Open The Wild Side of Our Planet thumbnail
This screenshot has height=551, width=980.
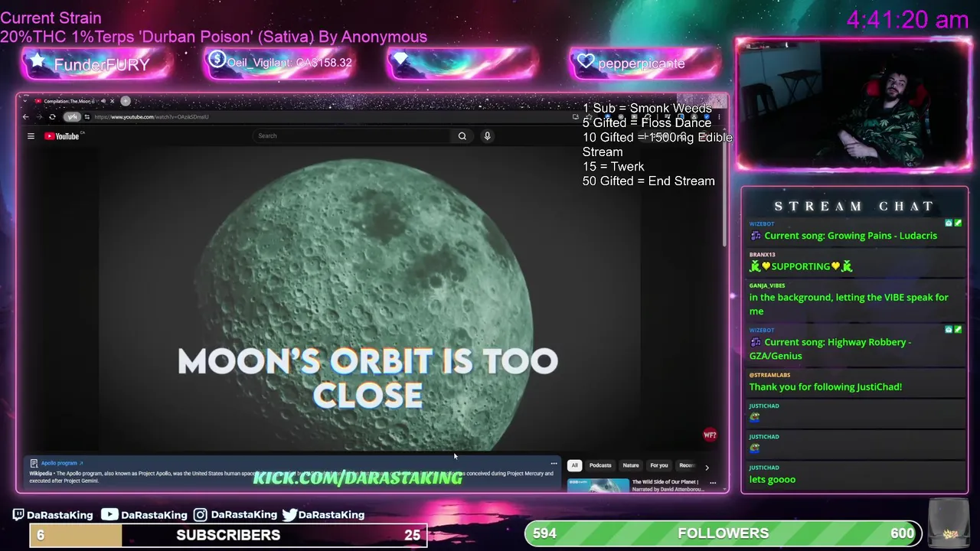click(598, 484)
